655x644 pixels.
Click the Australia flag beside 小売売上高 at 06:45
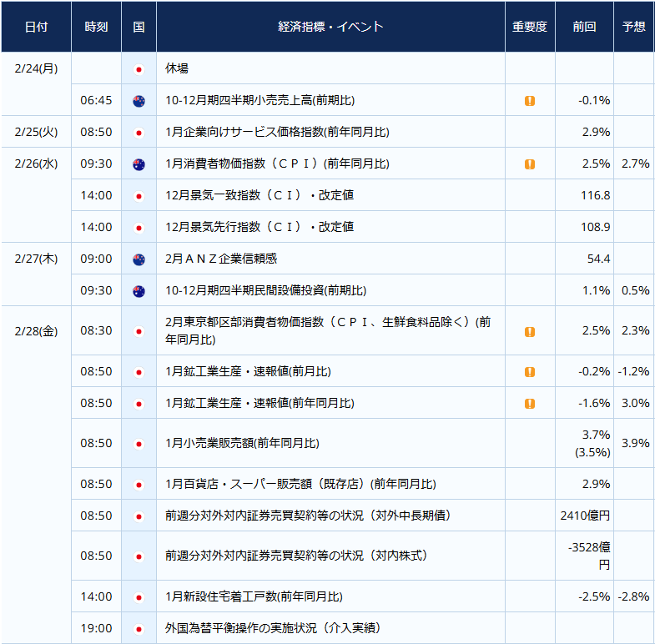click(x=139, y=101)
